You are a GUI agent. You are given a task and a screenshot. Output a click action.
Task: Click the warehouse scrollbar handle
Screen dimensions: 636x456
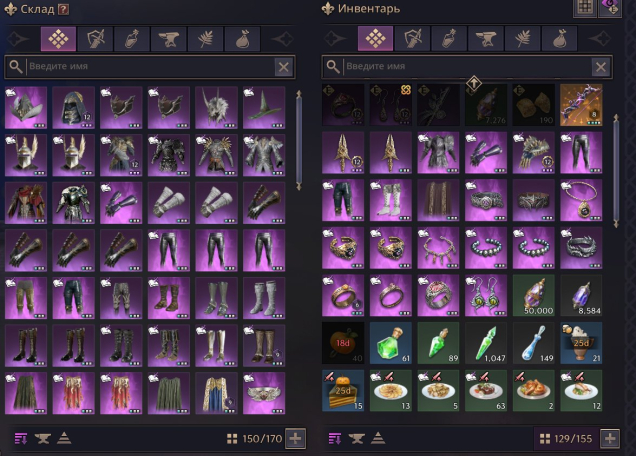[299, 140]
